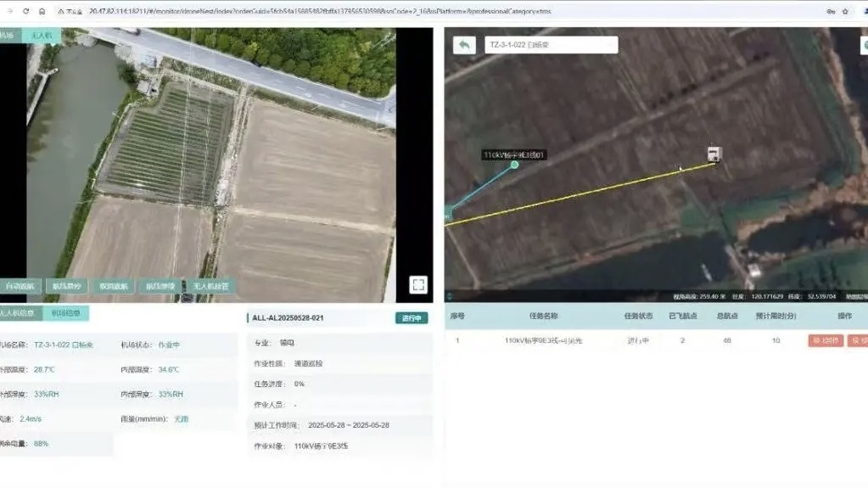Click the 110kV waypoint label on map
868x488 pixels.
coord(514,154)
